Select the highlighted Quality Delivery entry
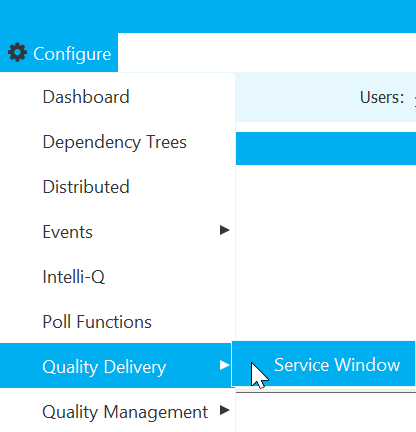This screenshot has height=432, width=416. pyautogui.click(x=116, y=366)
